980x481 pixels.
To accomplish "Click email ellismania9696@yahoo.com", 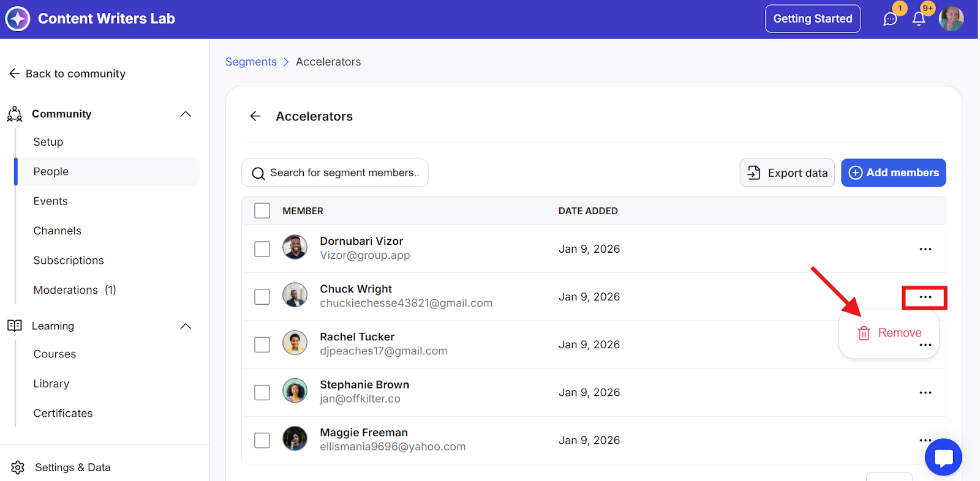I will pyautogui.click(x=393, y=447).
